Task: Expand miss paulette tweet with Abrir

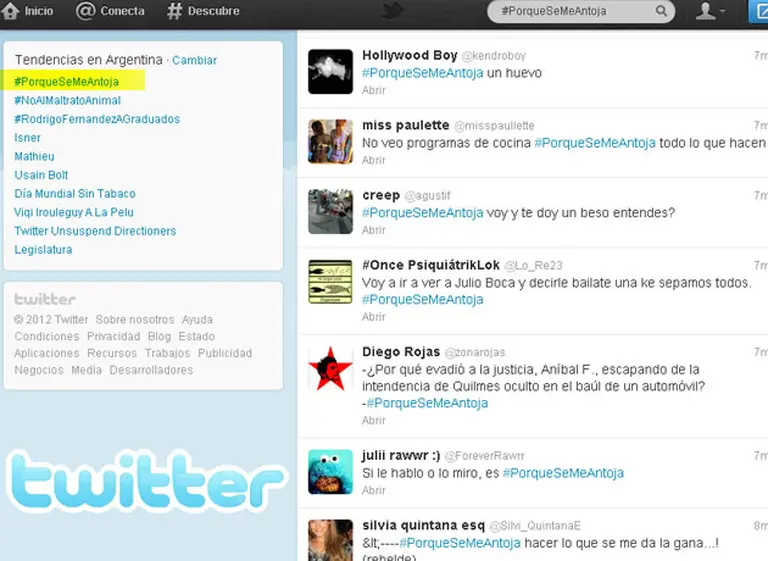Action: tap(374, 160)
